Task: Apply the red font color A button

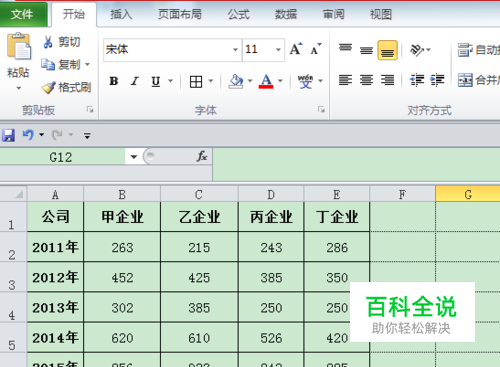Action: point(266,81)
